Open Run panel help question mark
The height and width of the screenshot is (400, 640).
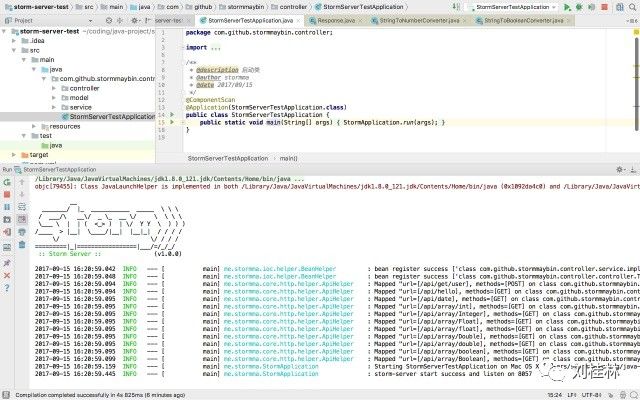(x=7, y=288)
